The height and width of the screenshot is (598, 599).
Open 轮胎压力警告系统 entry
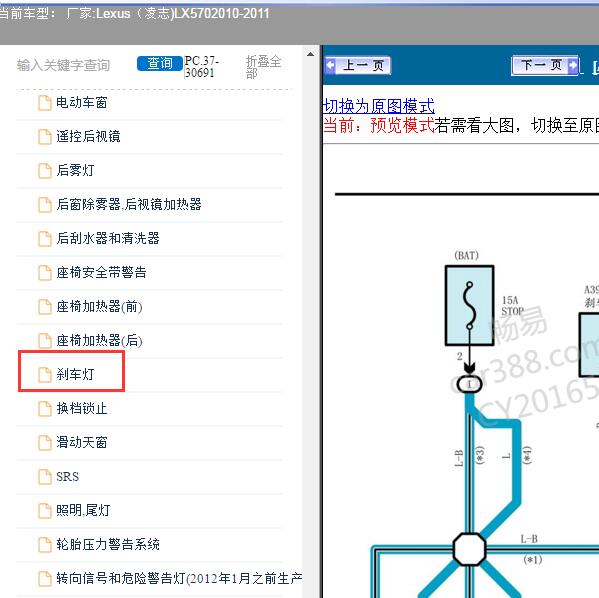(x=108, y=545)
